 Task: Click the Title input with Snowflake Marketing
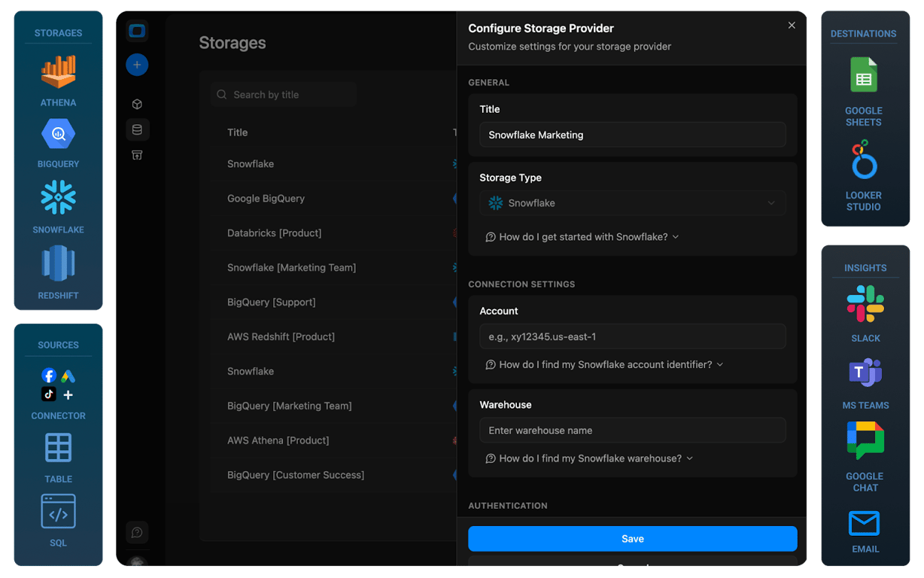coord(633,135)
